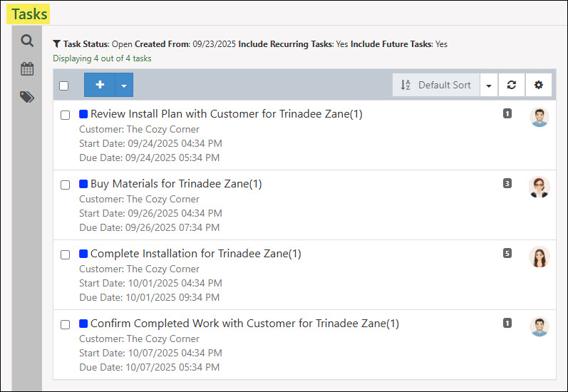Viewport: 568px width, 392px height.
Task: Toggle the select-all tasks checkbox
Action: 64,86
